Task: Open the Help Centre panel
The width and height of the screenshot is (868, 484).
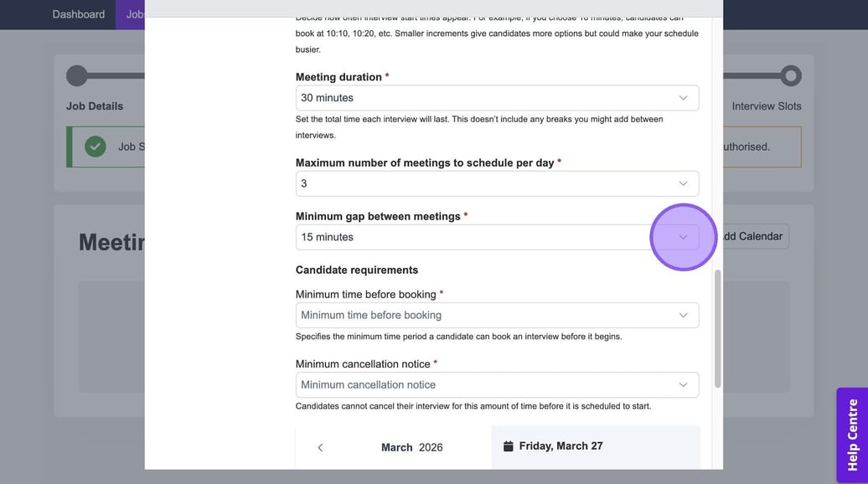Action: [x=852, y=435]
